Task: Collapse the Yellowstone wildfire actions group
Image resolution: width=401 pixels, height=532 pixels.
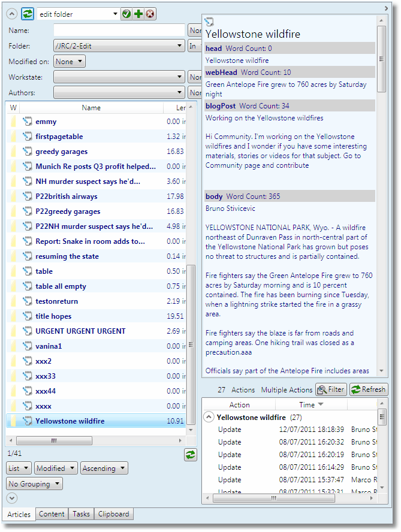Action: pos(209,417)
